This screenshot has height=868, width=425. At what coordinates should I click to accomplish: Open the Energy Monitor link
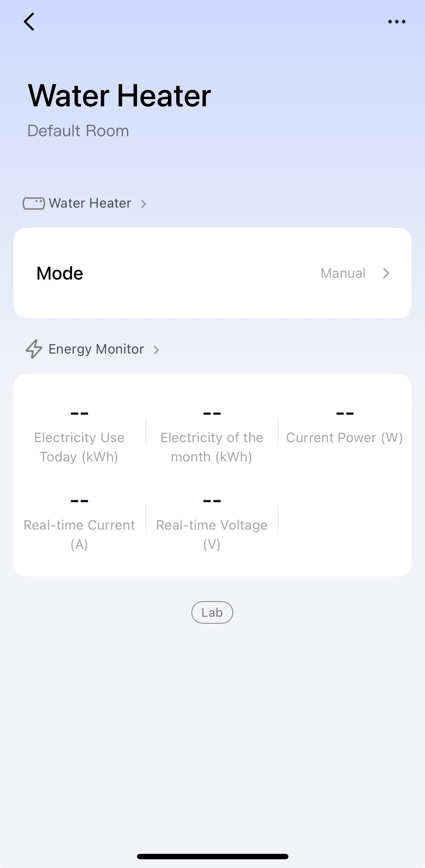[96, 349]
